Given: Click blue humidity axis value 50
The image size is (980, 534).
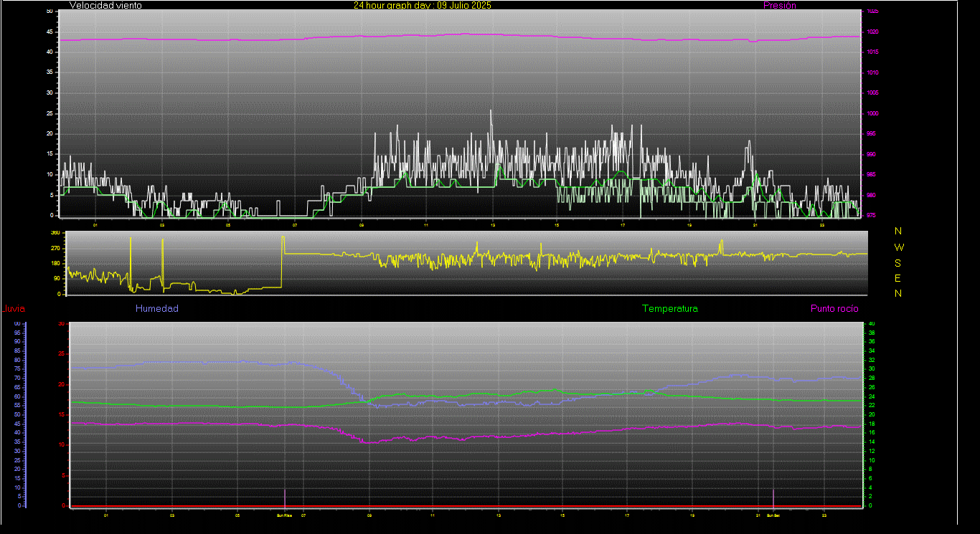Looking at the screenshot, I should 17,415.
